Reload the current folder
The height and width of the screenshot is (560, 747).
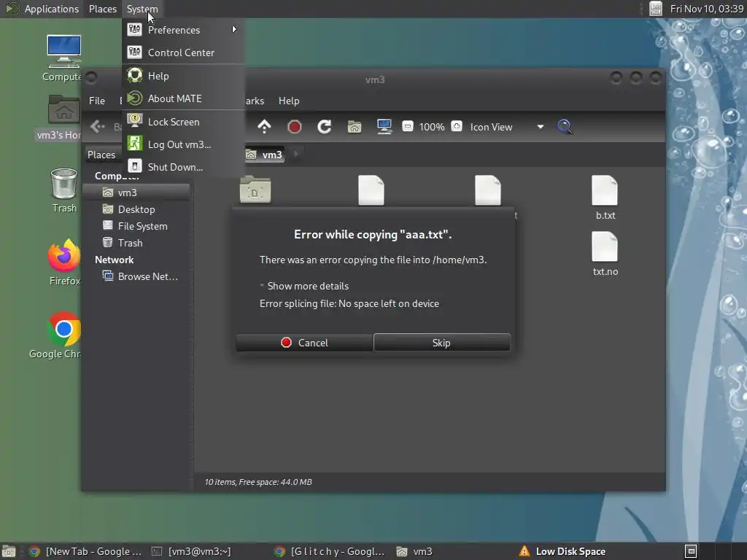(325, 127)
